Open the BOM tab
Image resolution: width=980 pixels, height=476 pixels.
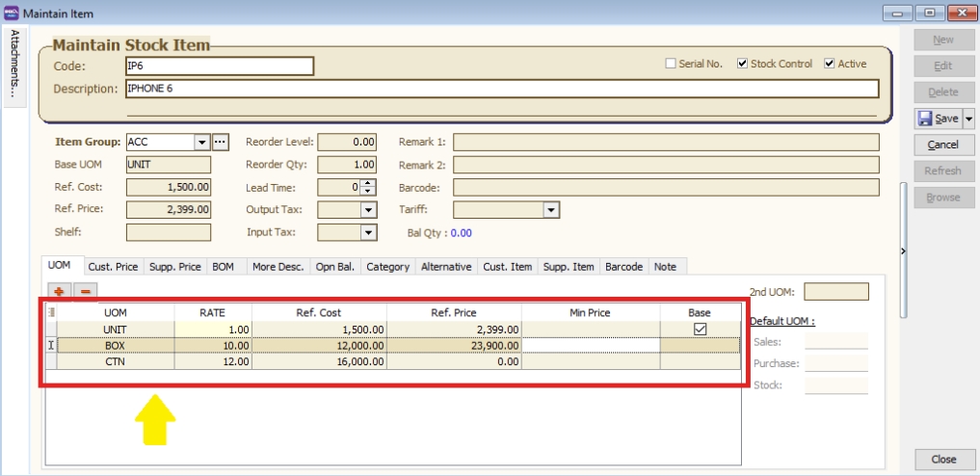click(223, 267)
